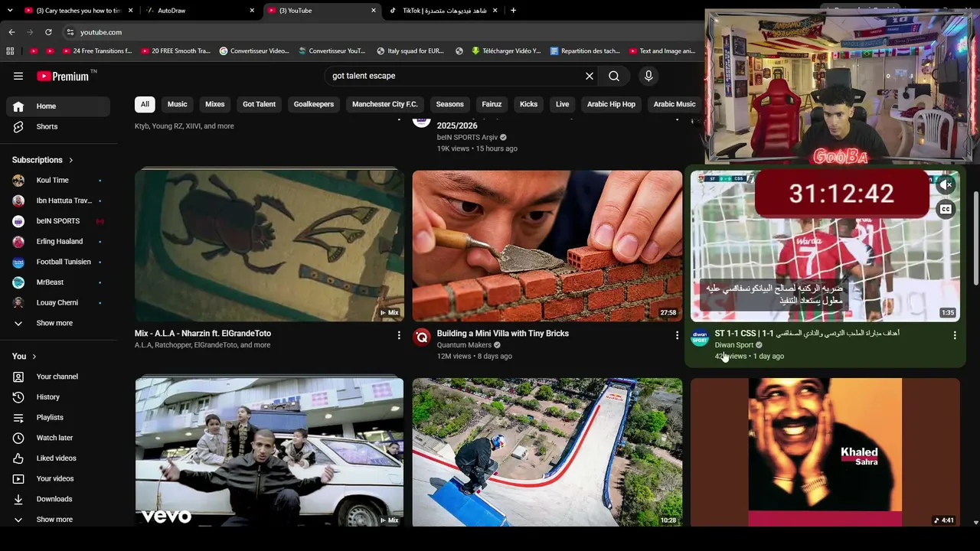This screenshot has height=551, width=980.
Task: Click the magnifier search button
Action: [x=614, y=76]
